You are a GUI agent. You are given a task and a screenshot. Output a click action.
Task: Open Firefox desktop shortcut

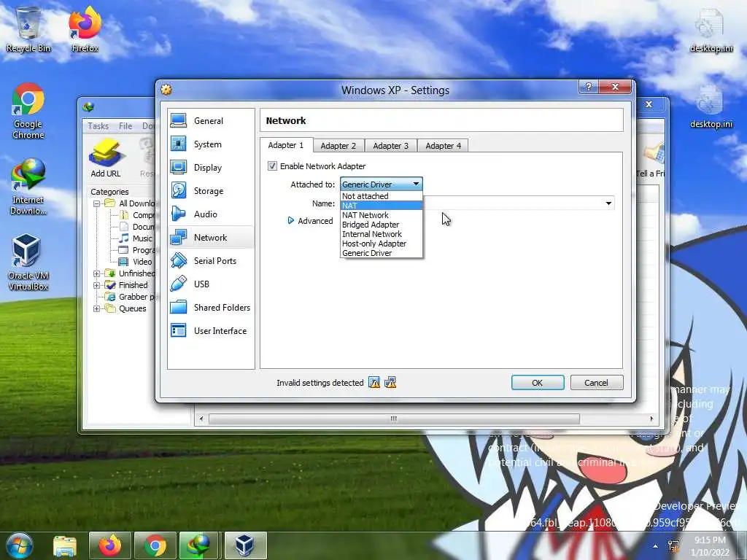coord(85,29)
